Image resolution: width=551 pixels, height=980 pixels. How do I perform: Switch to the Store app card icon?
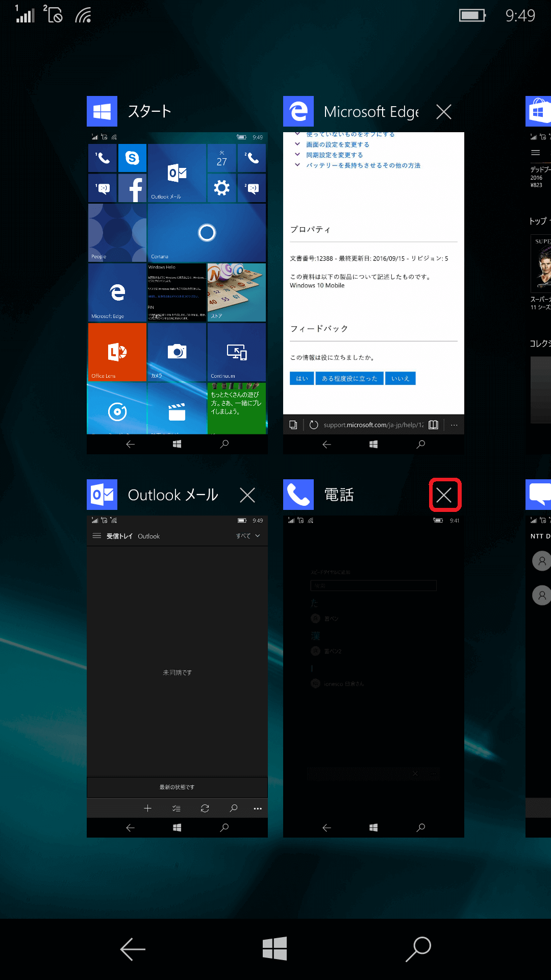tap(538, 111)
